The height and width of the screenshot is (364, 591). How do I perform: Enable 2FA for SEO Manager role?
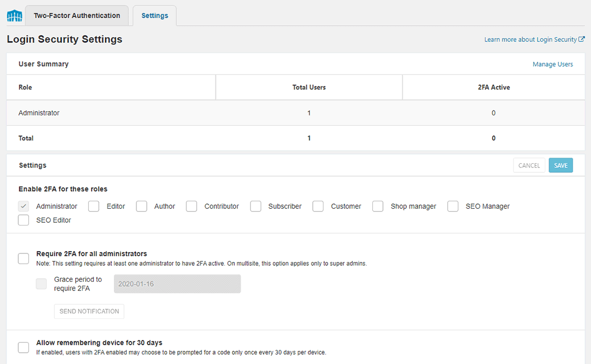[452, 206]
